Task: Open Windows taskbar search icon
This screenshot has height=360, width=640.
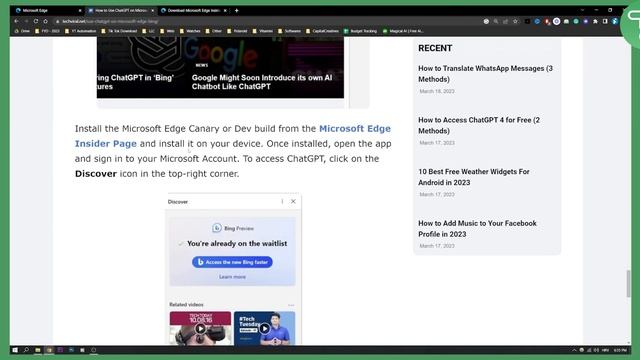Action: click(26, 350)
